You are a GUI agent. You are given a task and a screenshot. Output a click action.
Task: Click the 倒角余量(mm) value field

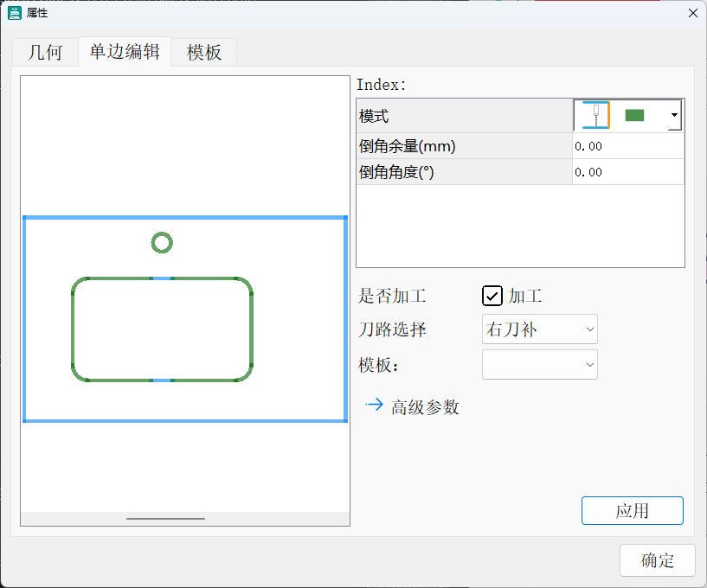627,146
